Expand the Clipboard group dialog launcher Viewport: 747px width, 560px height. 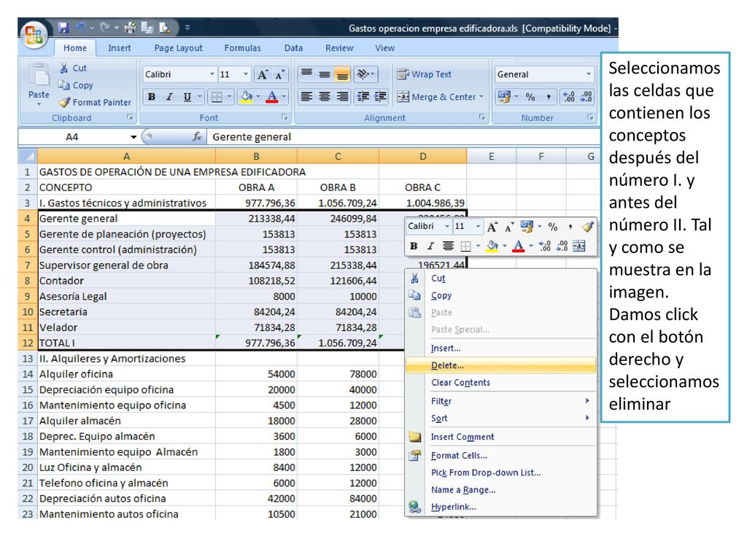coord(130,117)
